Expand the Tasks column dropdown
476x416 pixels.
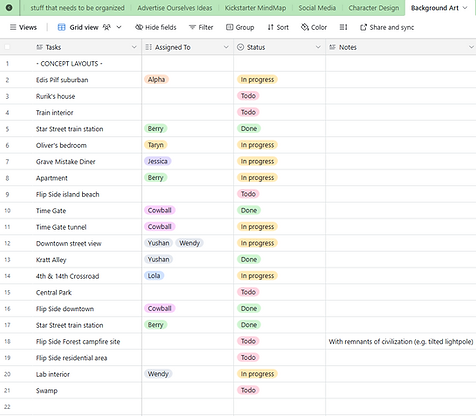[134, 47]
